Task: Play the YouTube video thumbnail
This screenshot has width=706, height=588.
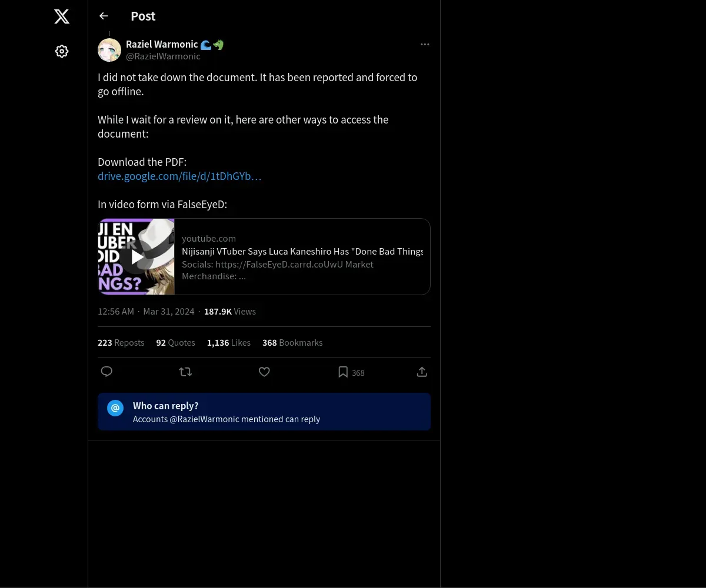Action: [x=136, y=256]
